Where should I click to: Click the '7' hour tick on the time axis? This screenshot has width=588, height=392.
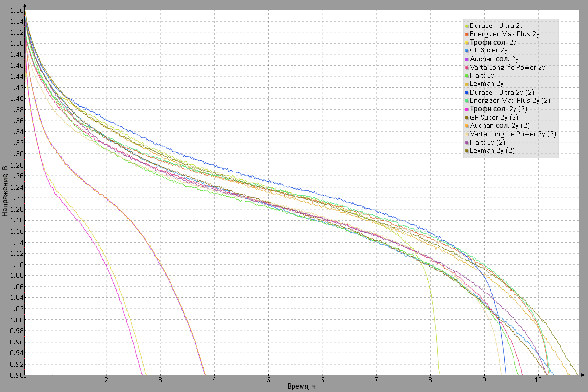click(376, 380)
